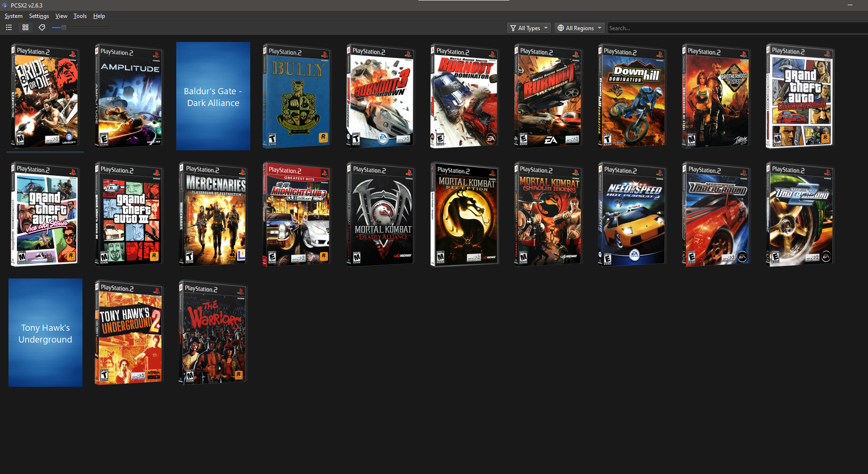Select the Bully game cover
868x474 pixels.
[297, 96]
